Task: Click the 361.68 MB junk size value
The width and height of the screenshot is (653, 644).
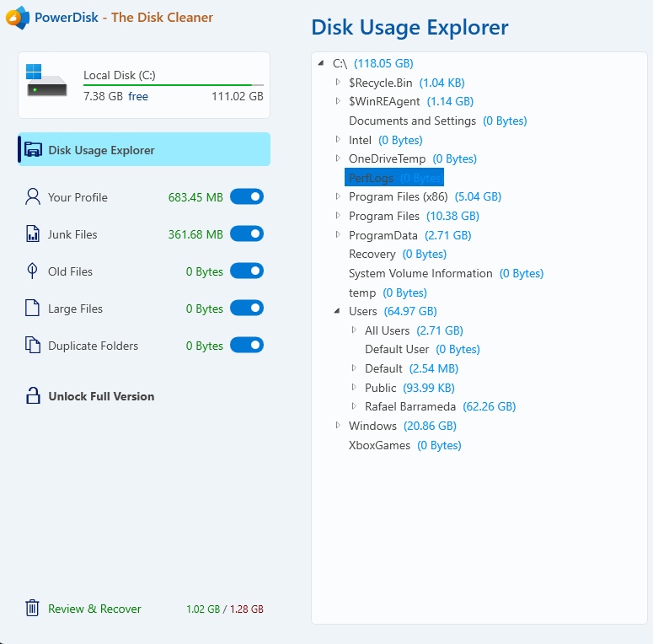Action: 195,234
